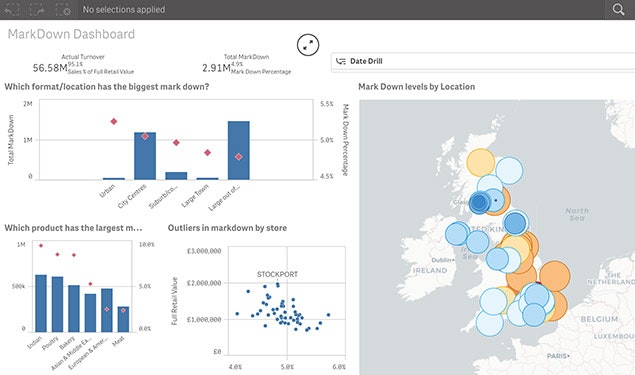
Task: Select the large orange bubble on east coast
Action: [554, 277]
